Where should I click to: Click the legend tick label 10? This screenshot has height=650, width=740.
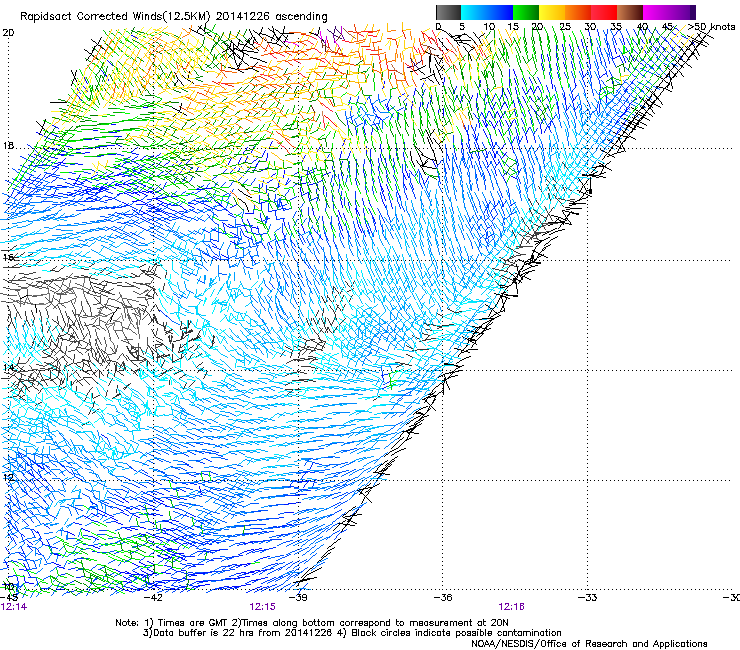point(489,27)
